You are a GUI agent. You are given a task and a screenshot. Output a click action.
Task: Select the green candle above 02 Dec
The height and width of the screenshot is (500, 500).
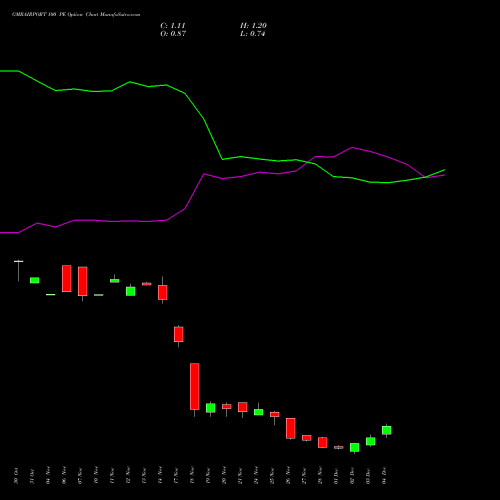(x=355, y=448)
